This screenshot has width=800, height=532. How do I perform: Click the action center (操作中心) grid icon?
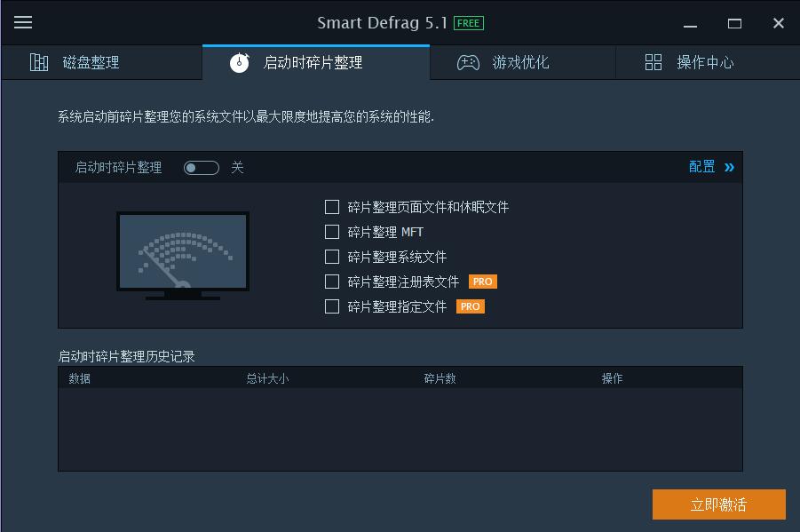[653, 62]
